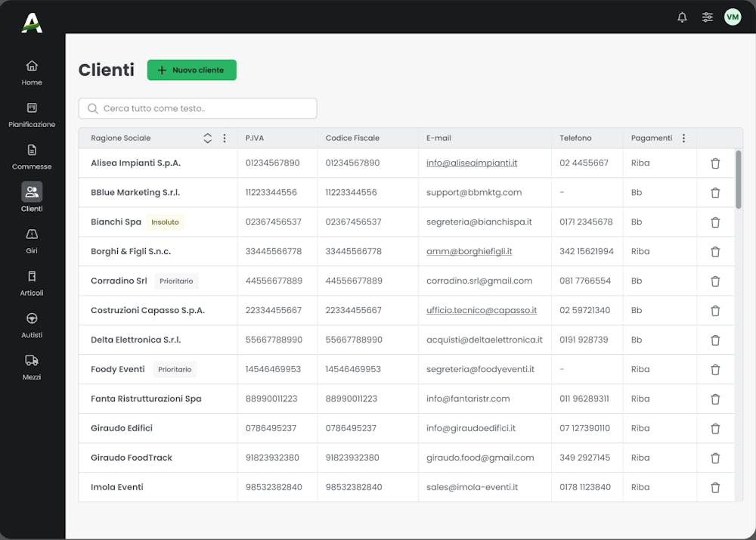Select Clienti in the sidebar navigation
The height and width of the screenshot is (540, 756).
pos(31,198)
